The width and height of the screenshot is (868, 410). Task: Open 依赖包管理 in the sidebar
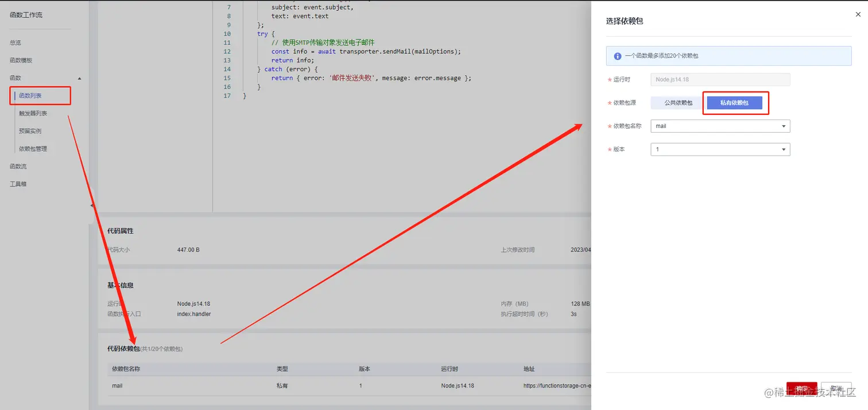tap(33, 149)
